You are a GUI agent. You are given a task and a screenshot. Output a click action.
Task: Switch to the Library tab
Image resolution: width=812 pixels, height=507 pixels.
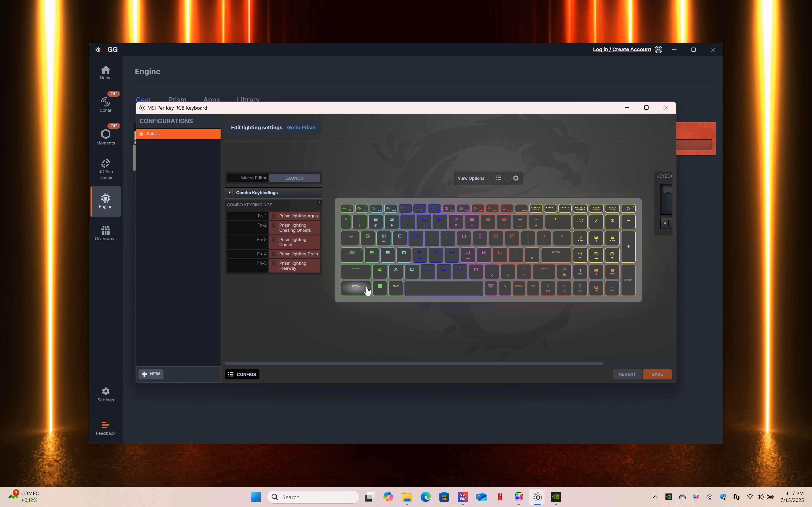248,99
